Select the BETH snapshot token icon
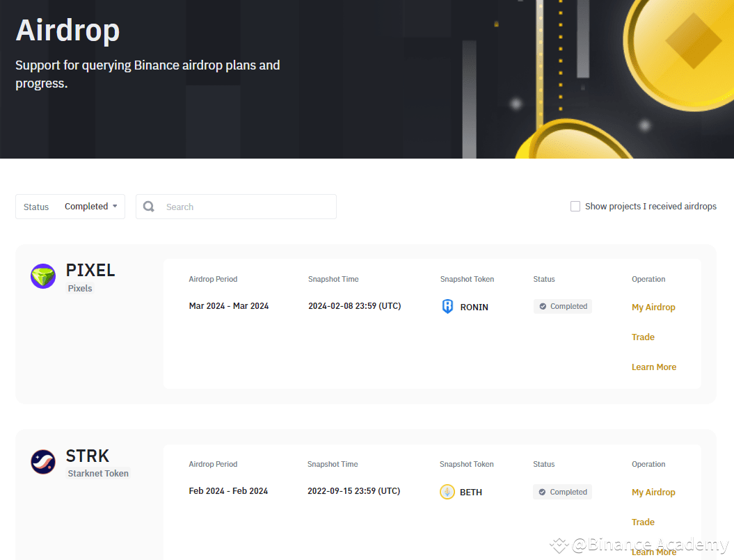Image resolution: width=734 pixels, height=560 pixels. tap(447, 492)
